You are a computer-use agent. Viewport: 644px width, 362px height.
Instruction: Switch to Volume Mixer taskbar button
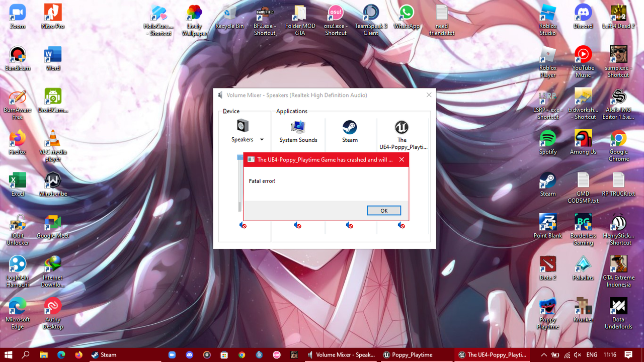[342, 355]
